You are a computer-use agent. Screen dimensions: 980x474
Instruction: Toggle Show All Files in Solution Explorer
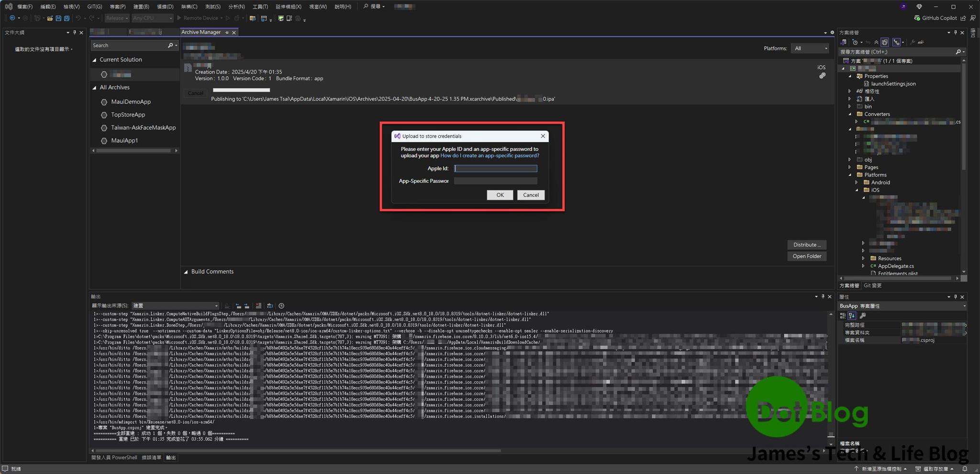[x=885, y=42]
